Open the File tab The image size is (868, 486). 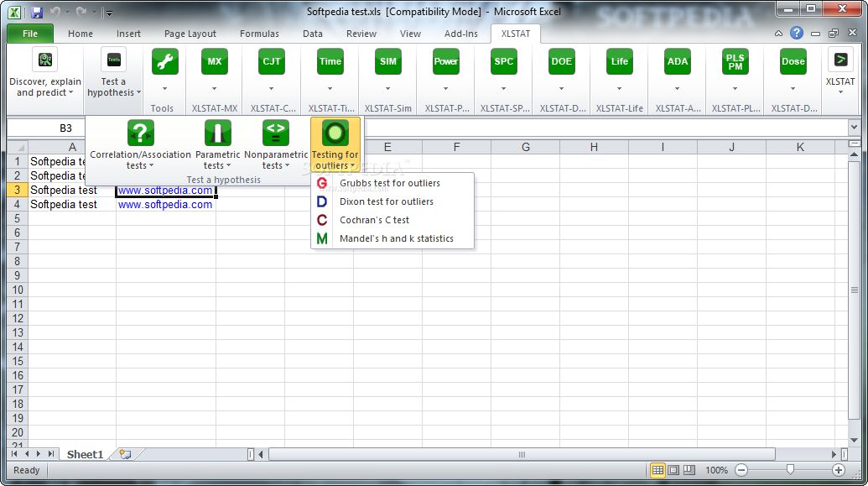pyautogui.click(x=30, y=34)
